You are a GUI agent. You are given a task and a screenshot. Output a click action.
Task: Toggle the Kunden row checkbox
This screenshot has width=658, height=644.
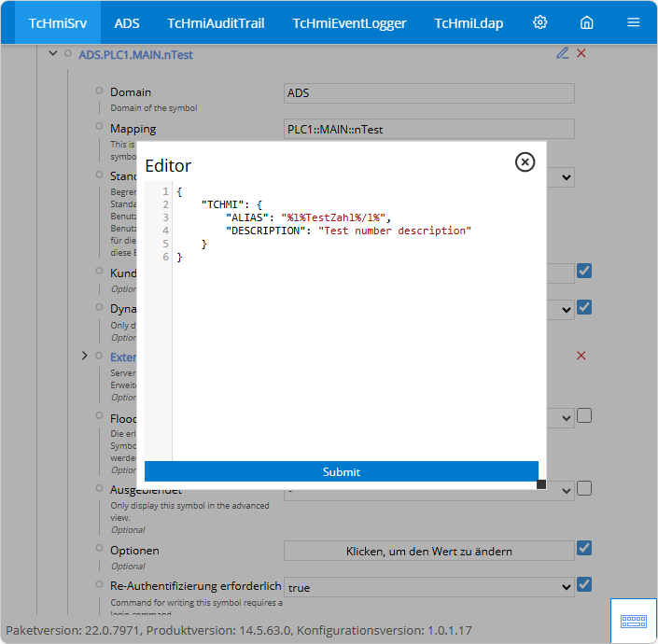[584, 271]
